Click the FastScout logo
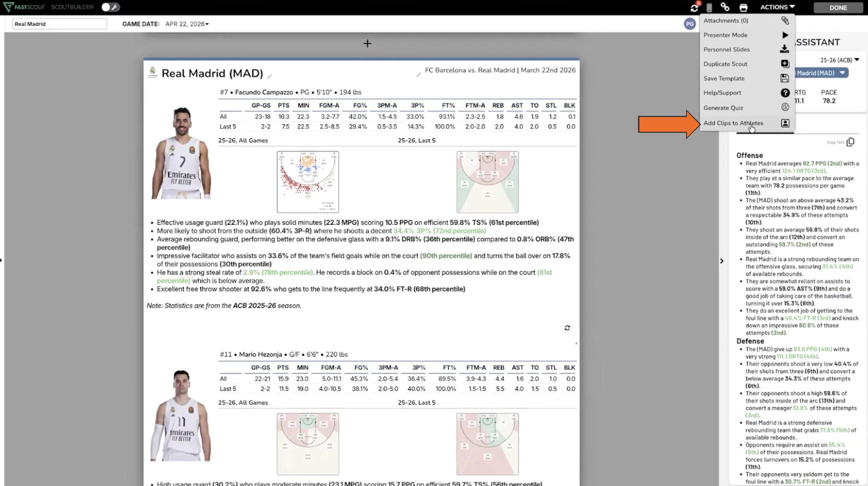Image resolution: width=868 pixels, height=486 pixels. pos(24,7)
